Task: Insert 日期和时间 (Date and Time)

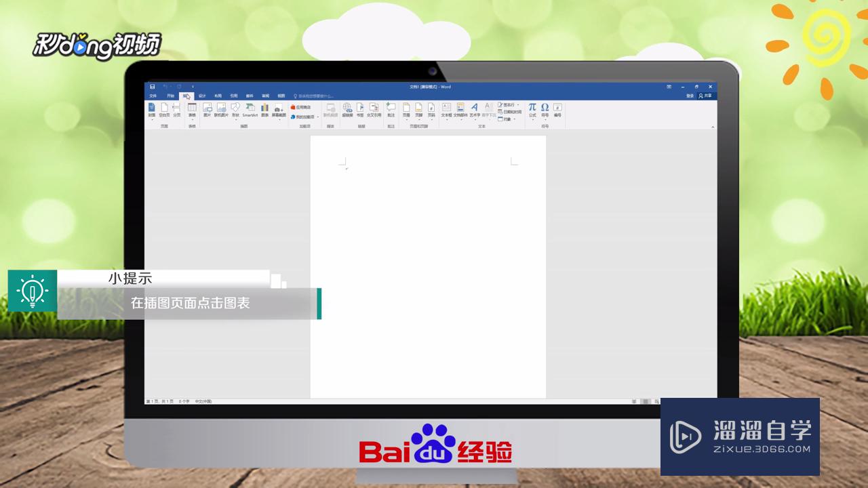Action: tap(510, 111)
